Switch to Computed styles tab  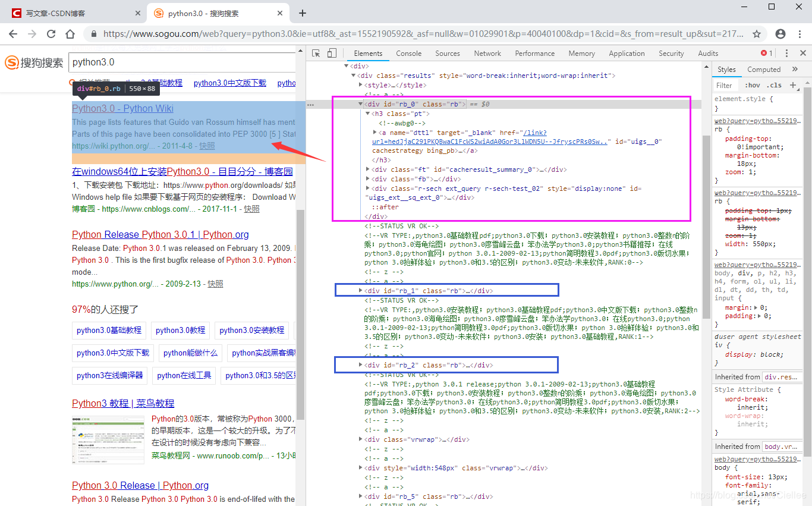click(x=764, y=70)
